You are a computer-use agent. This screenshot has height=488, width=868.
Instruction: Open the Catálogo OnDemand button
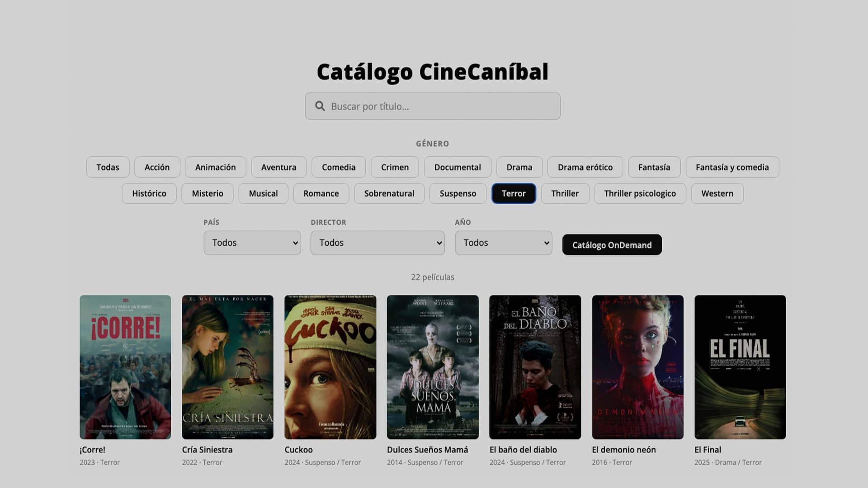(x=612, y=244)
